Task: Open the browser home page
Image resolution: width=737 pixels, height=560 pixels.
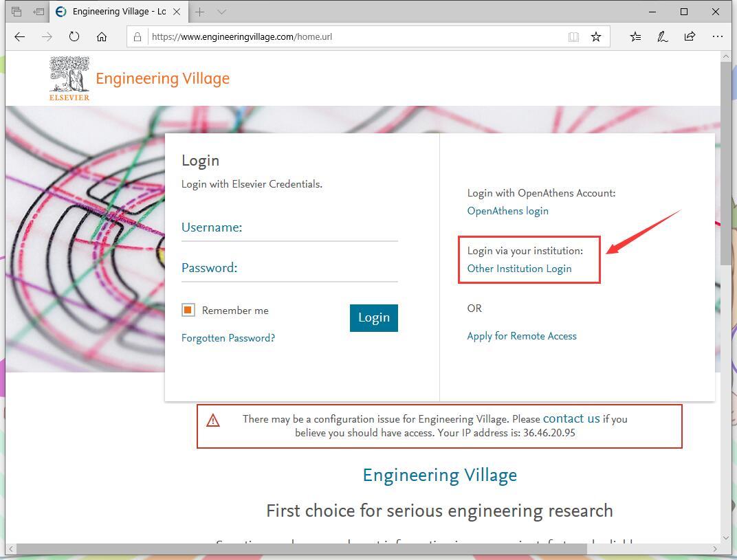Action: (x=102, y=36)
